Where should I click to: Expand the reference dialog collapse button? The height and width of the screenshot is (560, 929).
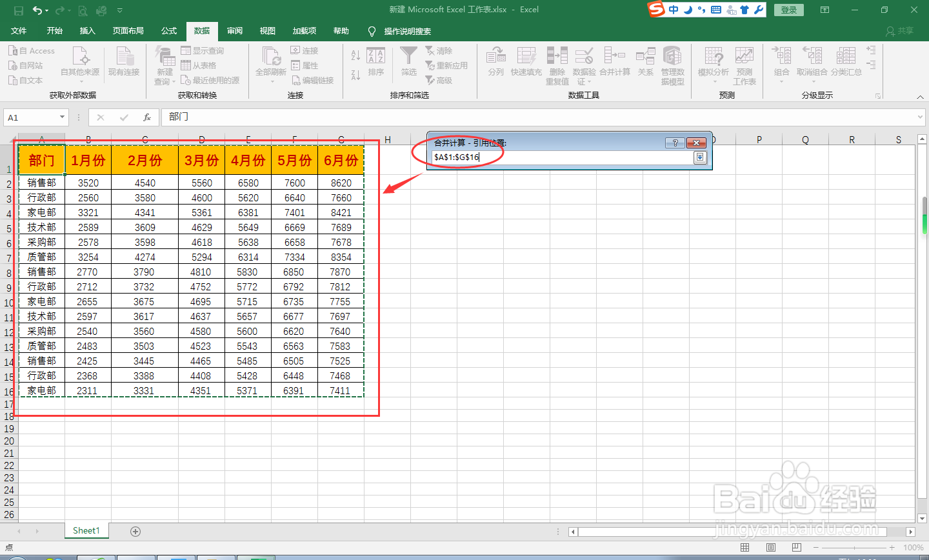[x=700, y=157]
